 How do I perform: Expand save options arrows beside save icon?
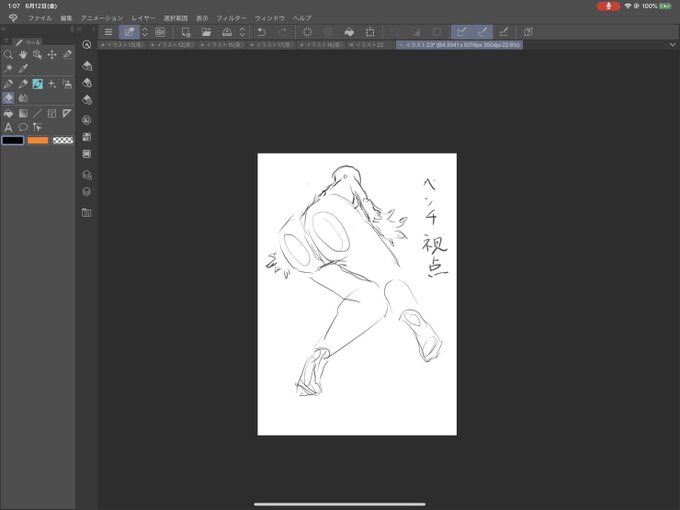point(242,32)
